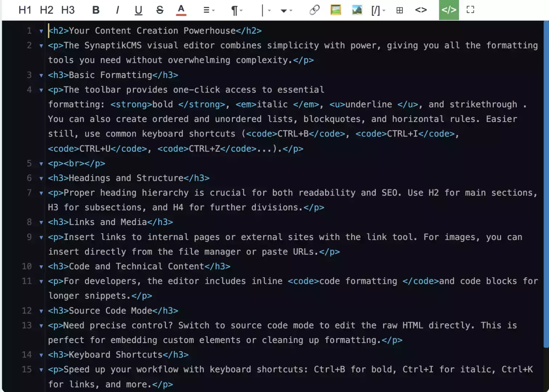Image resolution: width=549 pixels, height=392 pixels.
Task: Open the filled down-arrow dropdown menu
Action: click(x=286, y=10)
